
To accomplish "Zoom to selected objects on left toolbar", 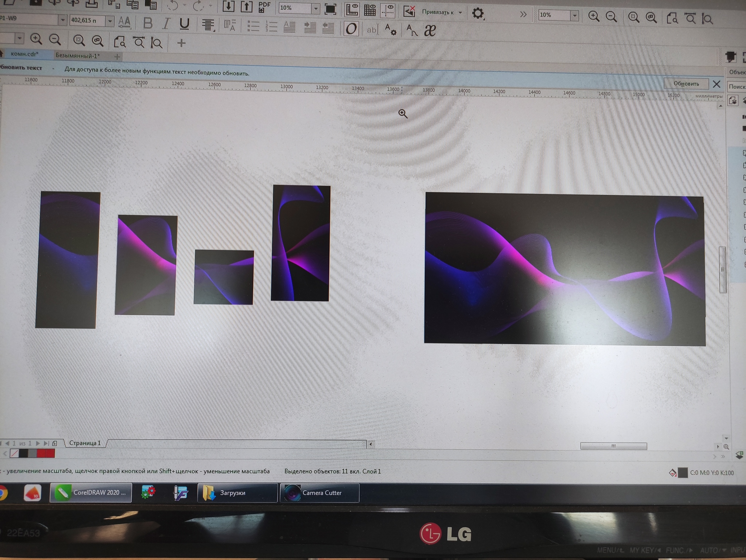I will pos(79,40).
